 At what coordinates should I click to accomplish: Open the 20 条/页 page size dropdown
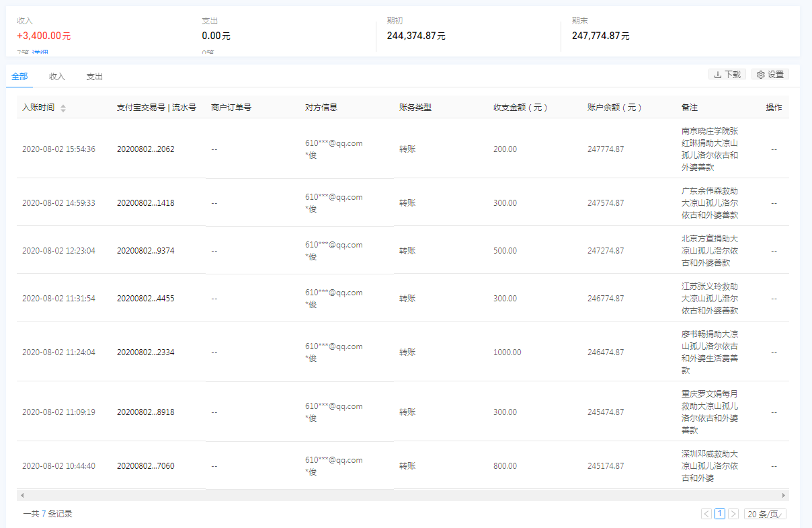click(x=765, y=514)
